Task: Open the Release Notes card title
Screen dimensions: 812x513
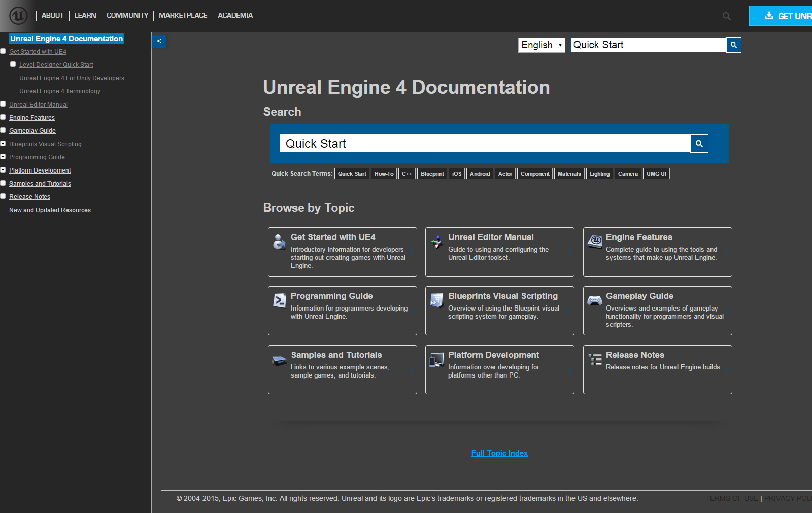Action: pos(635,355)
